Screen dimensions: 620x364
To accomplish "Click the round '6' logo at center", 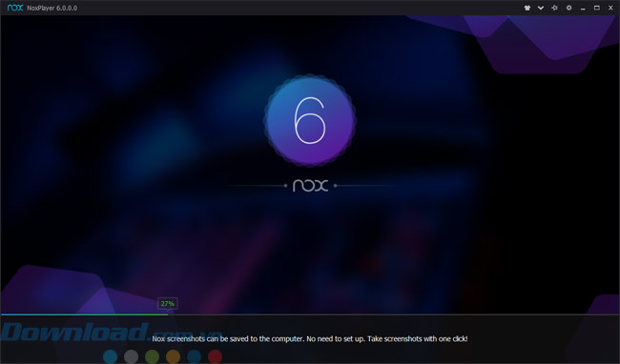I will (310, 120).
